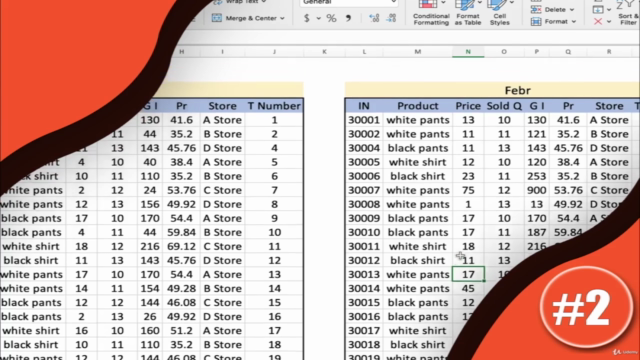Select cell containing 30018
Screen dimensions: 640x360
pyautogui.click(x=364, y=344)
